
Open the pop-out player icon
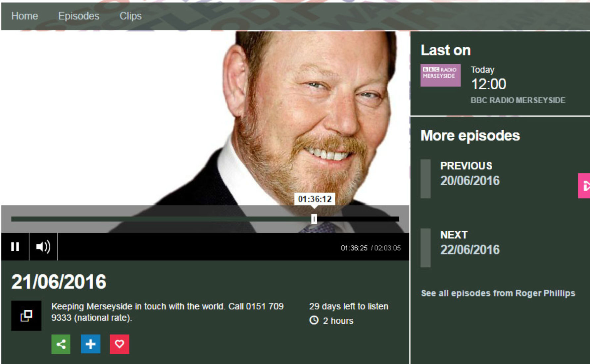tap(26, 316)
